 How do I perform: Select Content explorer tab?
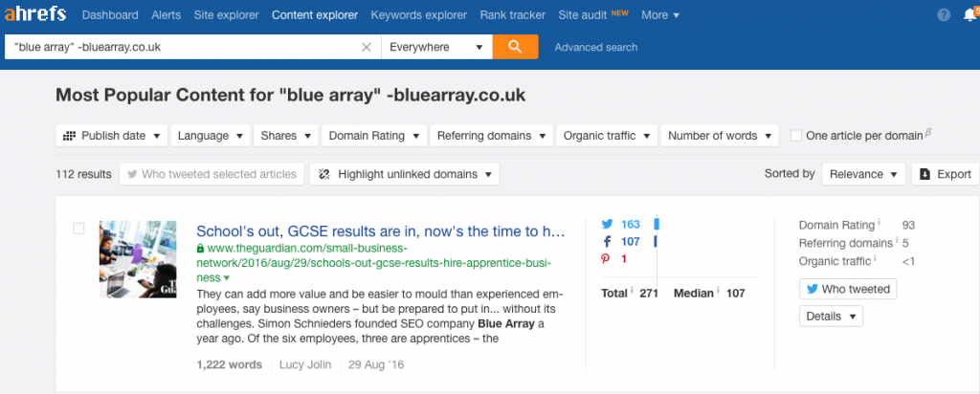tap(315, 15)
